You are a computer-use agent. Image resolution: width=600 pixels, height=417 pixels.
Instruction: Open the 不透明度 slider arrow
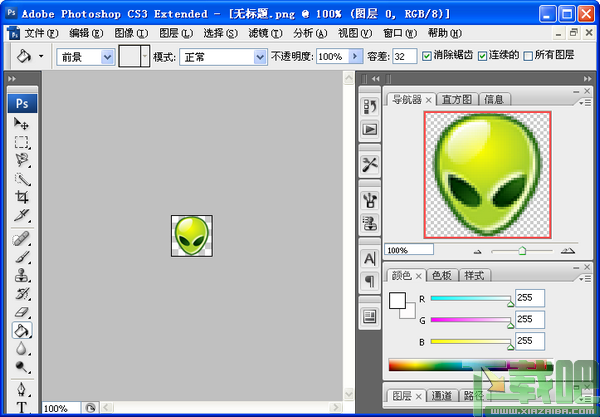pyautogui.click(x=355, y=57)
